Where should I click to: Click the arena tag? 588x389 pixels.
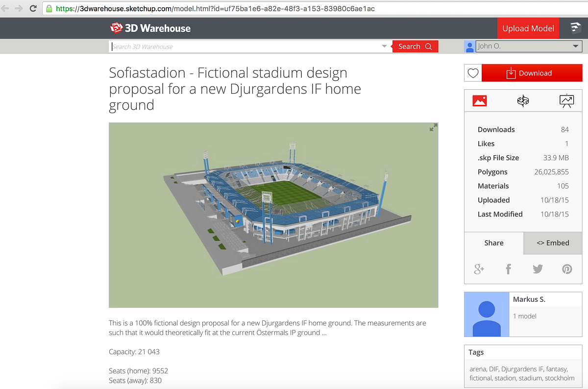coord(478,369)
